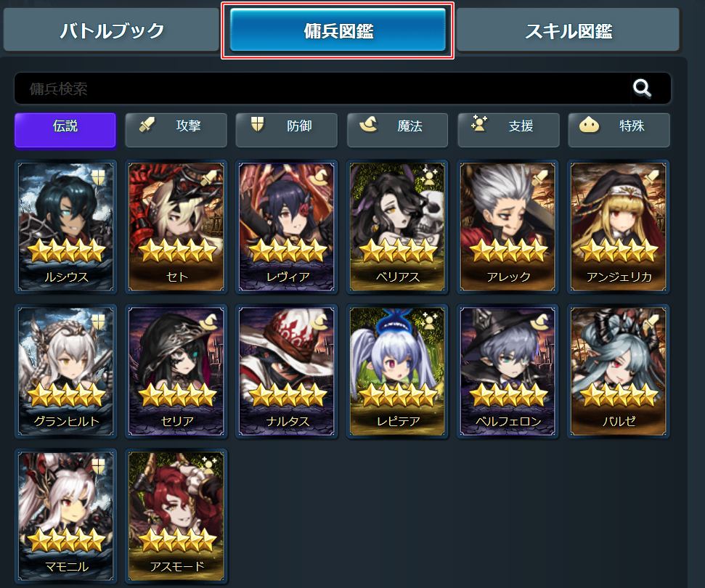Toggle the 攻撃 attack filter
This screenshot has width=705, height=588.
(x=176, y=131)
